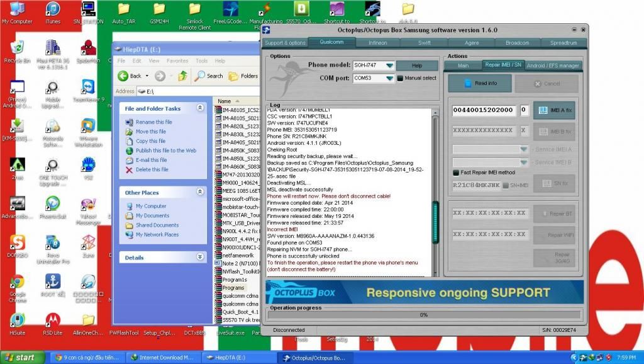This screenshot has height=364, width=644.
Task: Click Help button in Octoplus
Action: pos(417,65)
